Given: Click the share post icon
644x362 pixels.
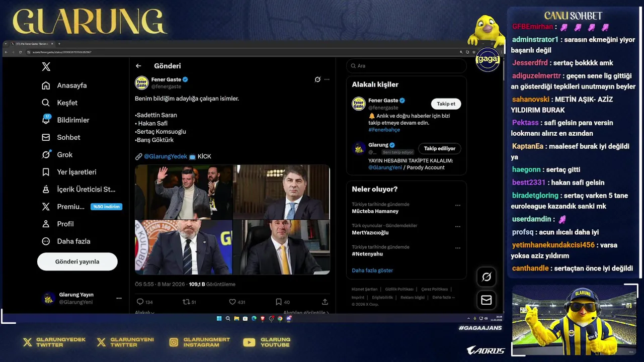Looking at the screenshot, I should pos(325,302).
